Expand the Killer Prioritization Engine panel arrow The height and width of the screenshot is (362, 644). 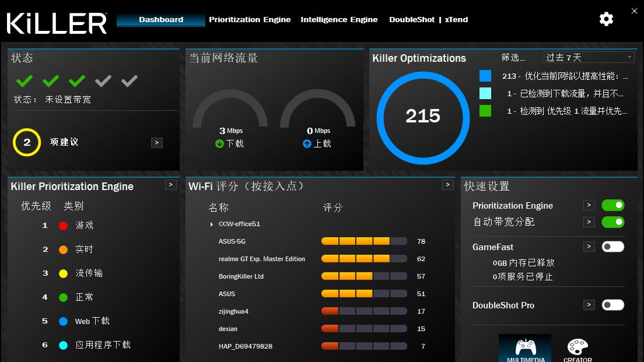pos(171,185)
